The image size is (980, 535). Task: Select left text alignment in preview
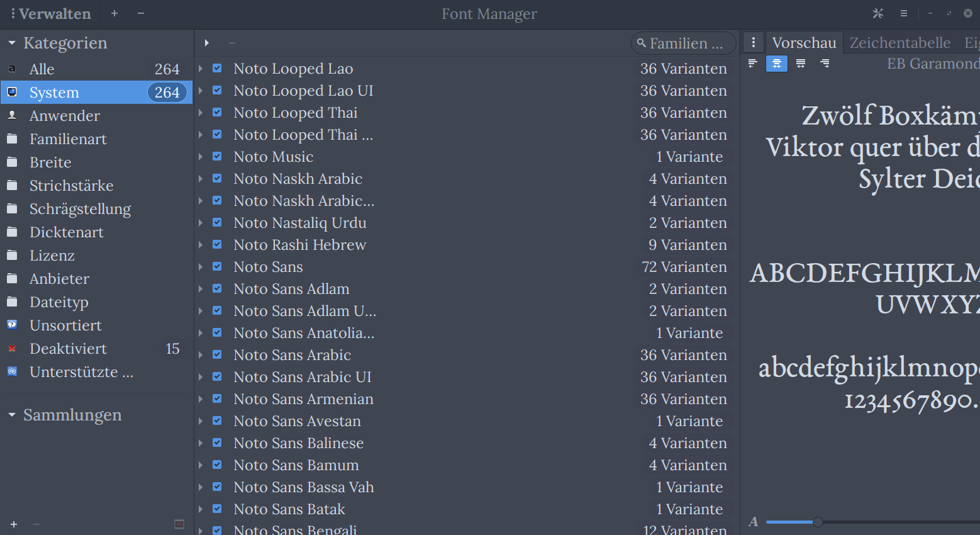point(752,63)
